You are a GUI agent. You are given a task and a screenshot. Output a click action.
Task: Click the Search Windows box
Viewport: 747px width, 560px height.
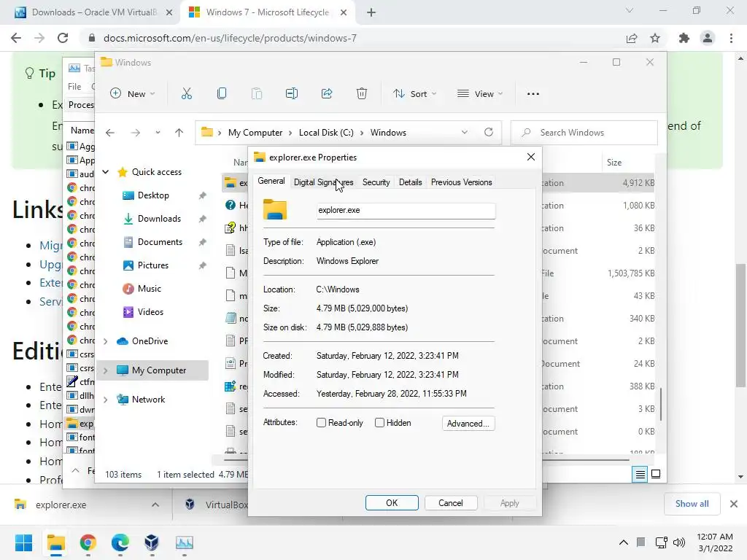pyautogui.click(x=584, y=133)
